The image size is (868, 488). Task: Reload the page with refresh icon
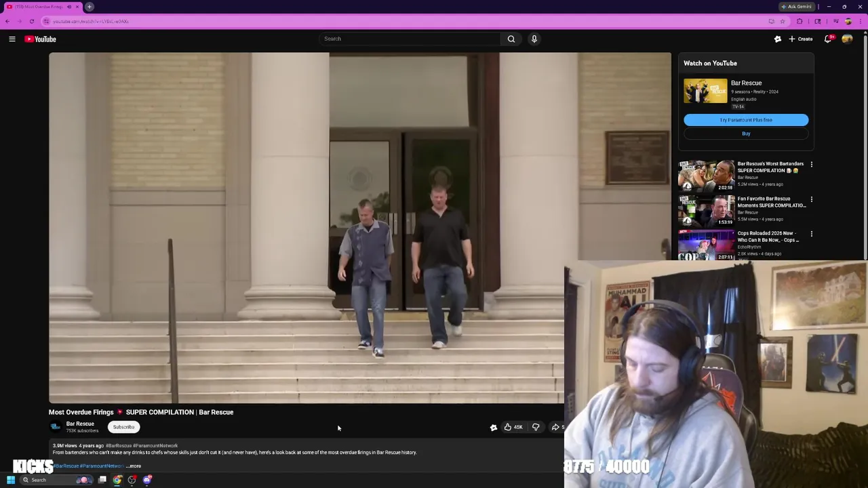pyautogui.click(x=31, y=21)
